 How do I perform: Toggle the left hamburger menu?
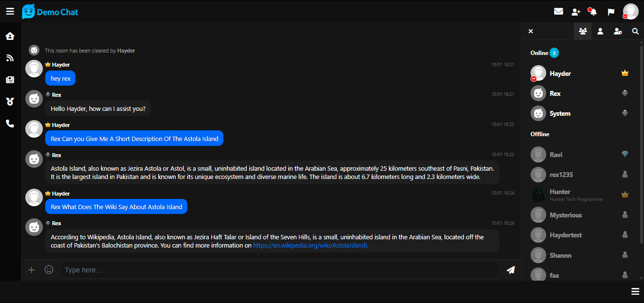tap(10, 11)
